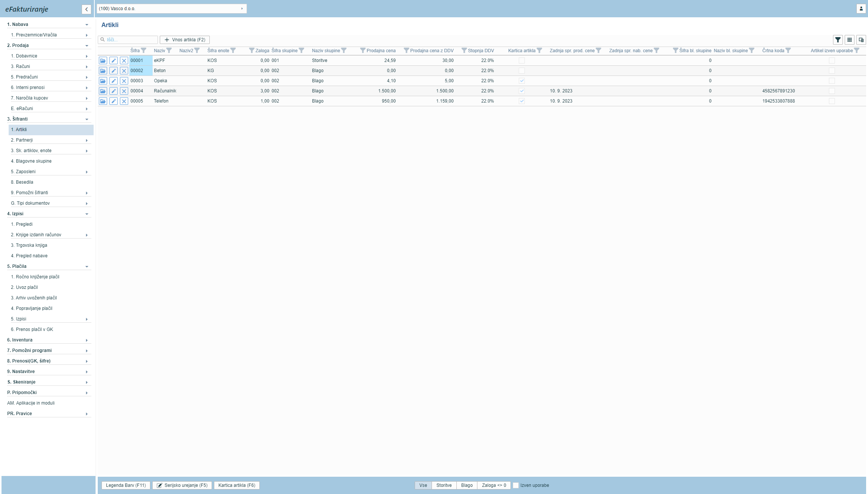This screenshot has height=494, width=868.
Task: Show the Vse filter tab
Action: pos(423,485)
